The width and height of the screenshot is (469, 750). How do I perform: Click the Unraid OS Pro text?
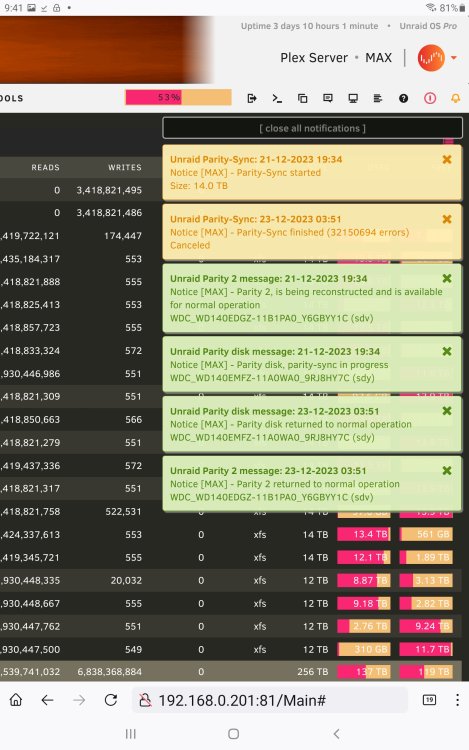pyautogui.click(x=428, y=26)
